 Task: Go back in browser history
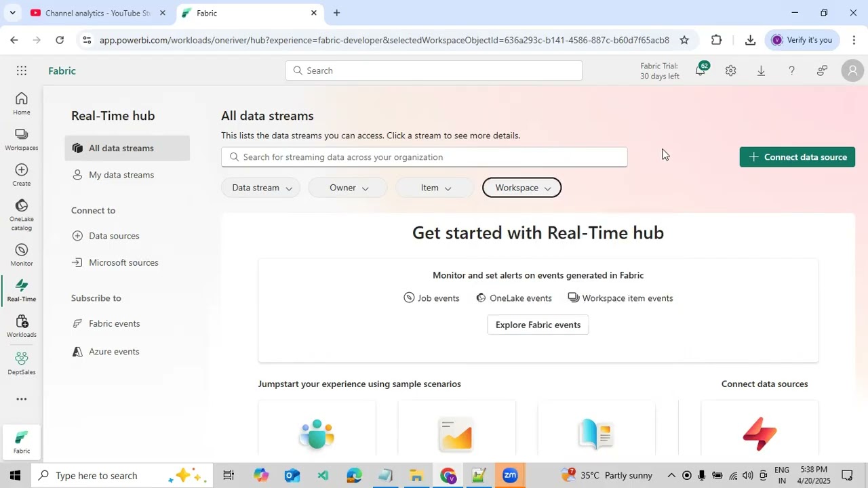tap(14, 40)
